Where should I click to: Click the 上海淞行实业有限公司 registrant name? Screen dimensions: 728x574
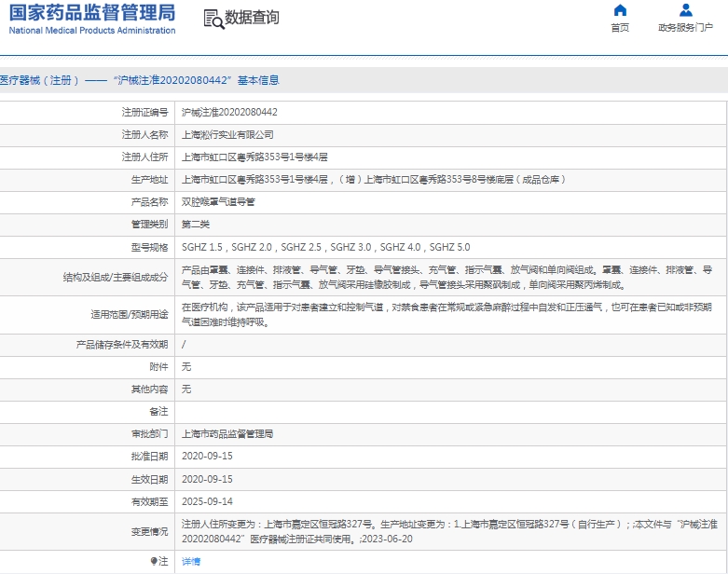click(x=227, y=134)
